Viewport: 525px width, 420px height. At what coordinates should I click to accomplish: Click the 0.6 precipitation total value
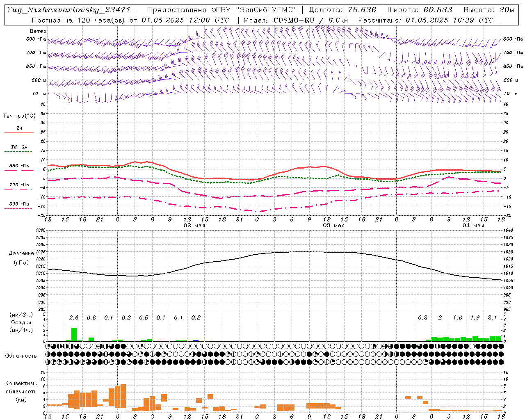coord(91,318)
